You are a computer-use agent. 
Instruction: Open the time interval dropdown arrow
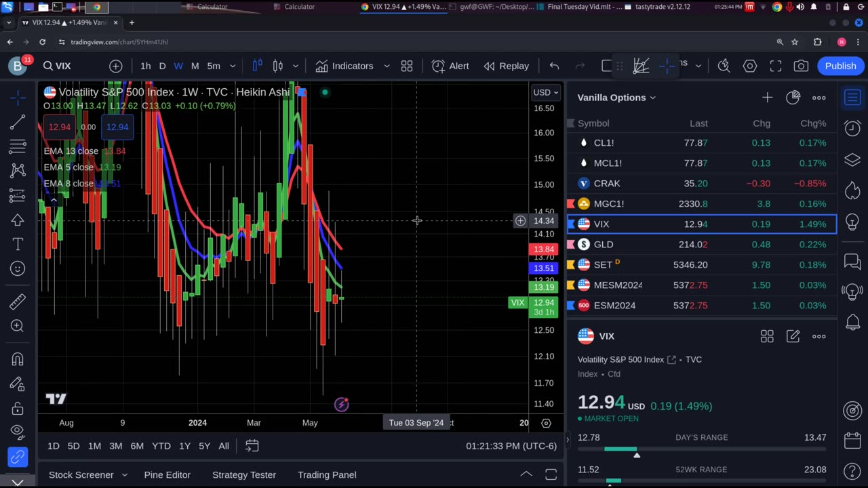tap(233, 66)
